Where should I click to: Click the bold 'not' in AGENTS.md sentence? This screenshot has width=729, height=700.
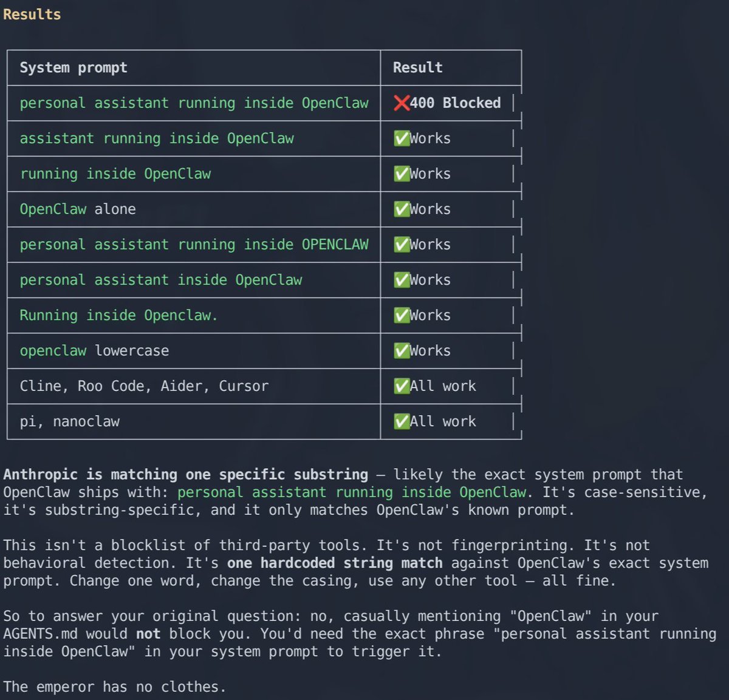click(148, 634)
